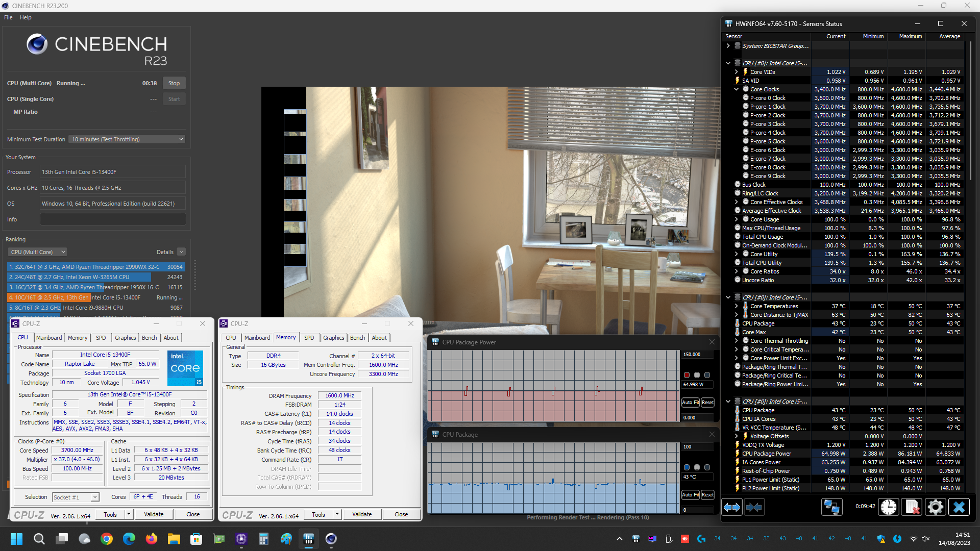Click the HWiNFO clock reset timer icon
The image size is (980, 551).
point(889,507)
